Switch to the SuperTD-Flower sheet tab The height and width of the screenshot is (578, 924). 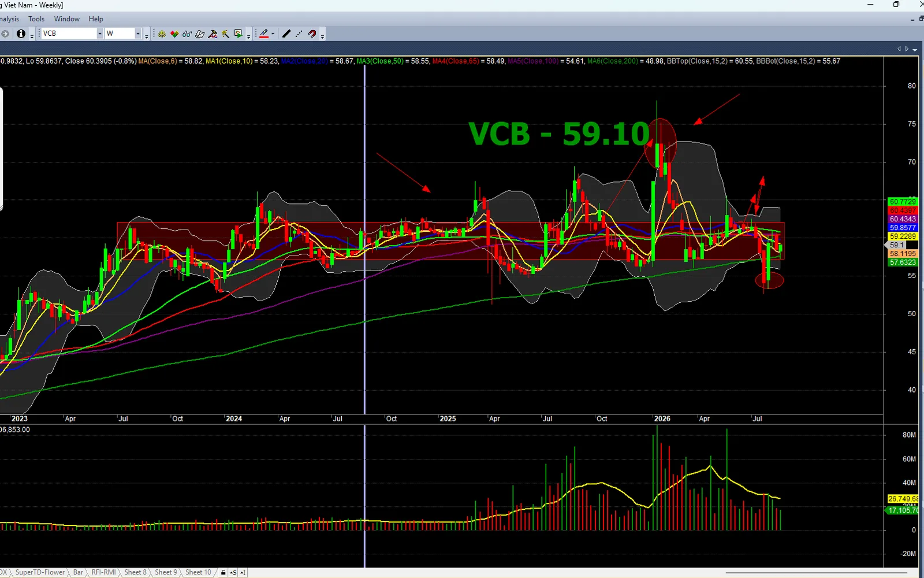(x=40, y=573)
